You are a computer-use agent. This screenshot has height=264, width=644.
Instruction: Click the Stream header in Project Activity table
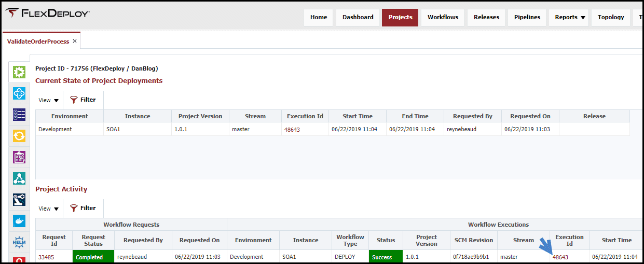pos(523,240)
